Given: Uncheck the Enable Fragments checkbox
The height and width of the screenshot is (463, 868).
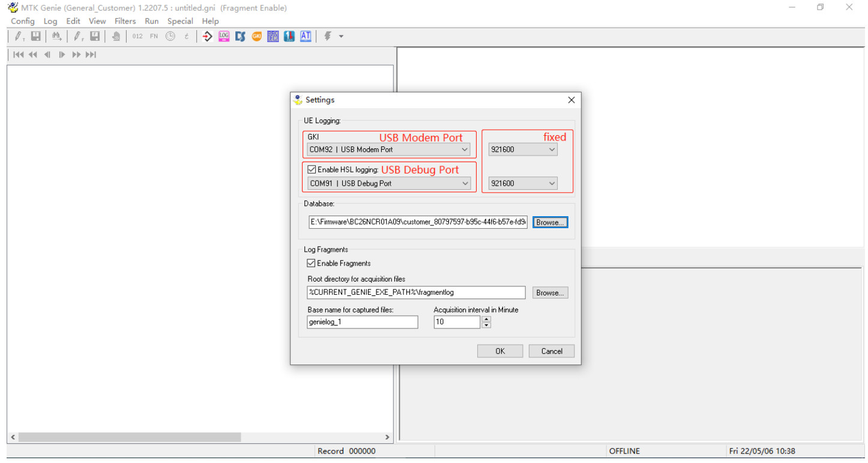Looking at the screenshot, I should tap(311, 263).
